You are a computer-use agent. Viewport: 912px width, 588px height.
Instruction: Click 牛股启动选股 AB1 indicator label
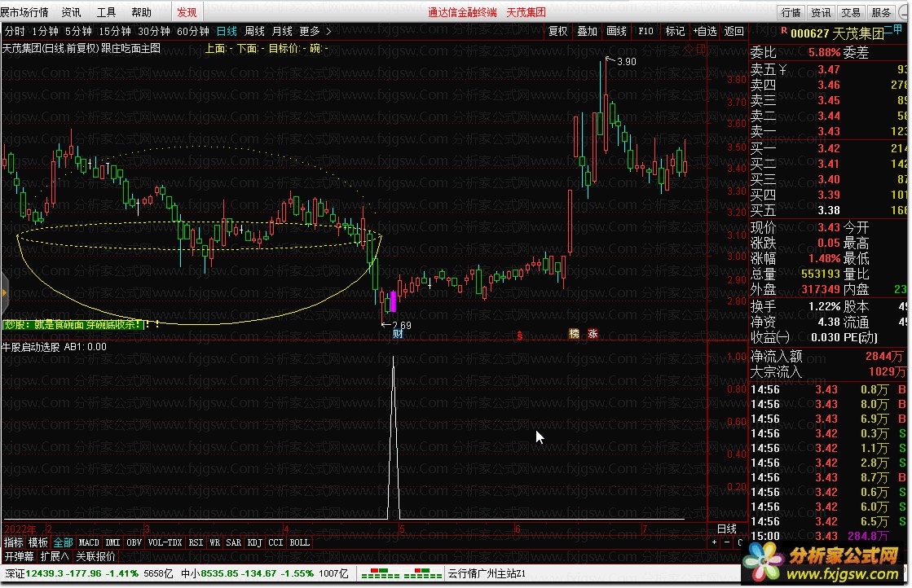click(54, 348)
